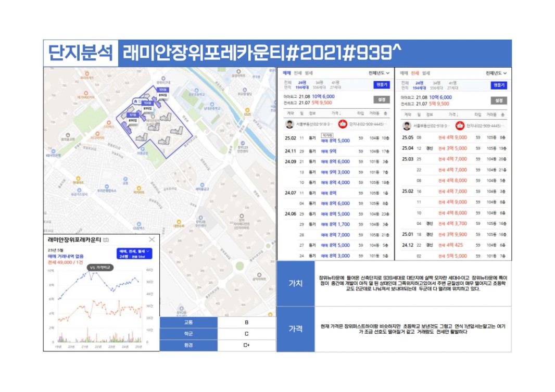Select the 장위119안전센터 marker

click(243, 143)
